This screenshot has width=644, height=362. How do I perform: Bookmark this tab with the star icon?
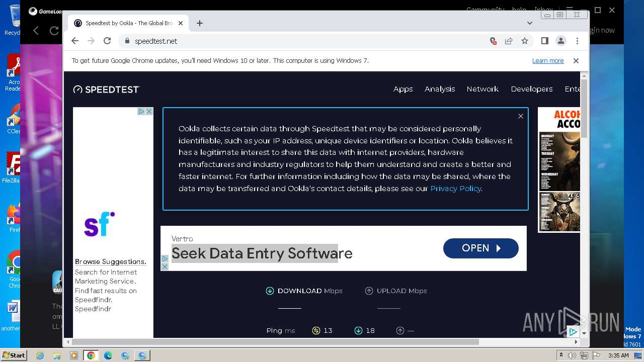click(525, 41)
